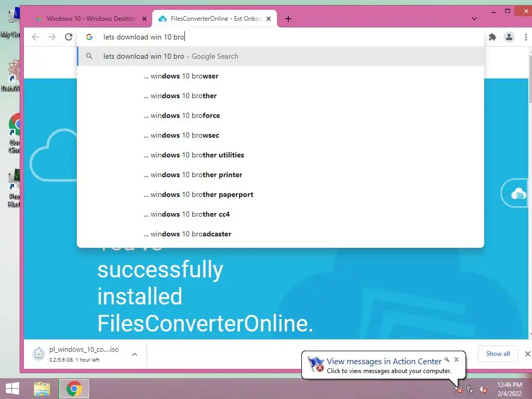Choose suggestion 'windows 10 brother cc4'
532x399 pixels.
tap(281, 214)
